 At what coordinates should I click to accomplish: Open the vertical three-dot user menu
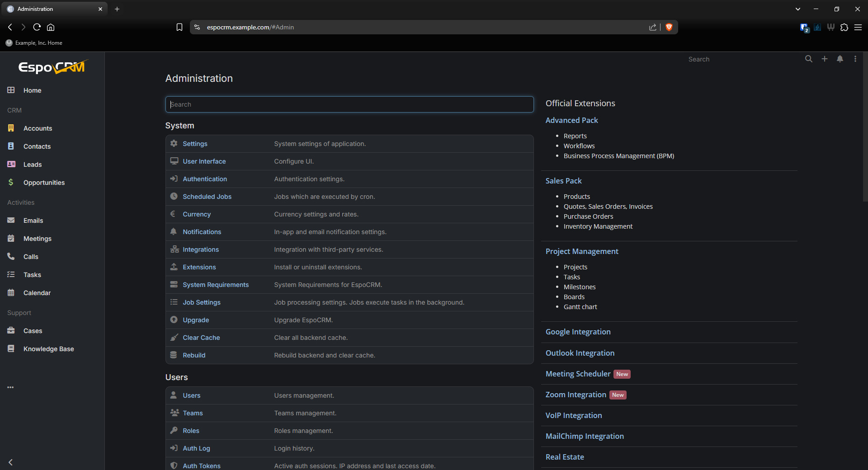coord(855,59)
